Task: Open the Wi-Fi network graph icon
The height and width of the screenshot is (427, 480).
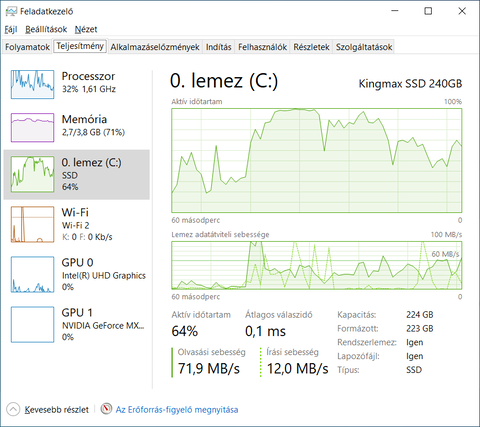Action: pos(32,224)
